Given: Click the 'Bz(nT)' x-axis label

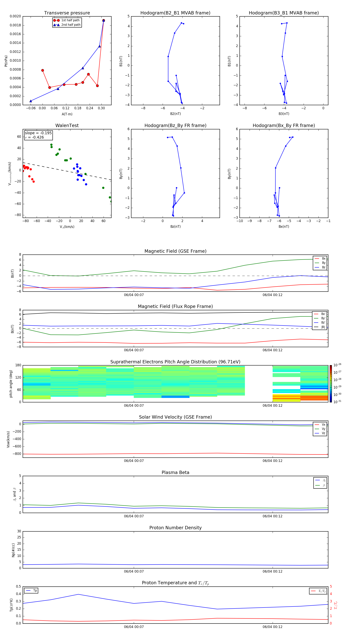Looking at the screenshot, I should (x=175, y=227).
